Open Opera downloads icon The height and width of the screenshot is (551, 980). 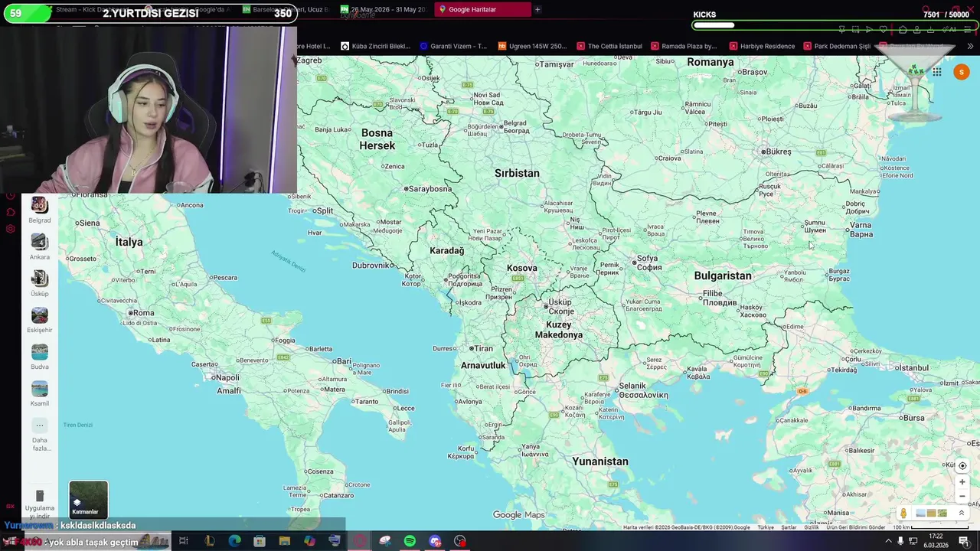(x=930, y=29)
